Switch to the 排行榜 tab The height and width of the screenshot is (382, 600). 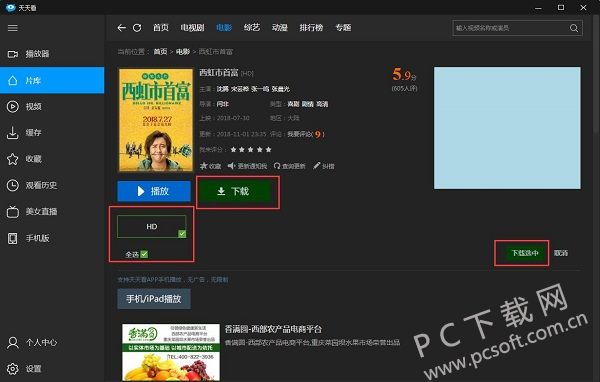tap(311, 28)
